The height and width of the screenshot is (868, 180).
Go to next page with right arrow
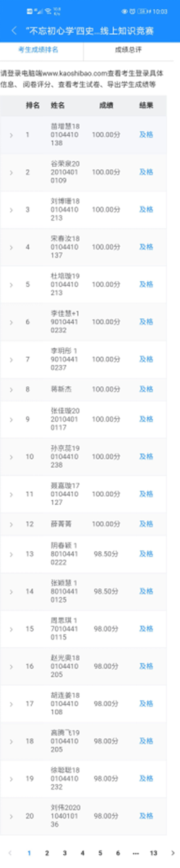(172, 853)
